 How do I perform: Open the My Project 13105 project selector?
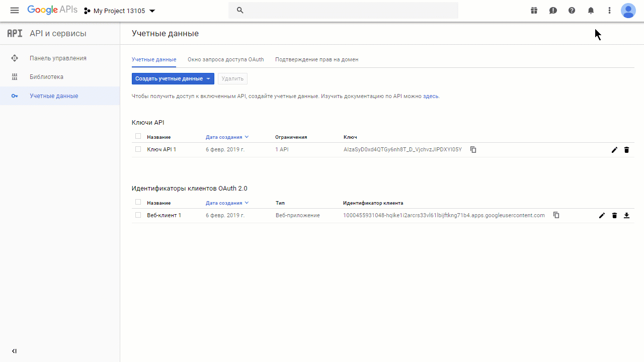coord(120,11)
